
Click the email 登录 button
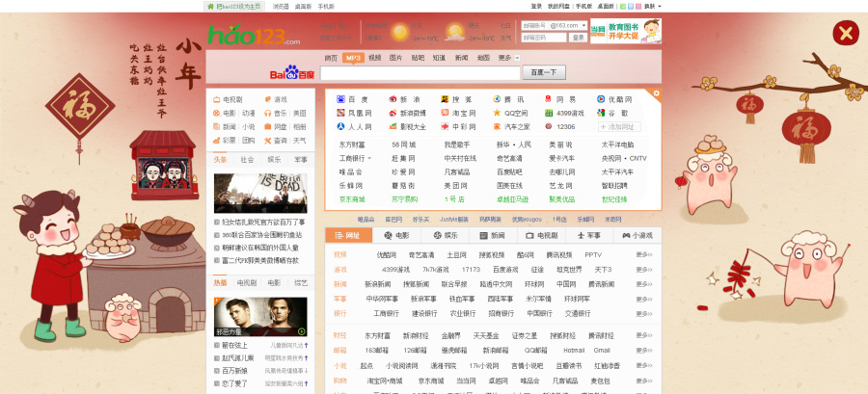(578, 38)
